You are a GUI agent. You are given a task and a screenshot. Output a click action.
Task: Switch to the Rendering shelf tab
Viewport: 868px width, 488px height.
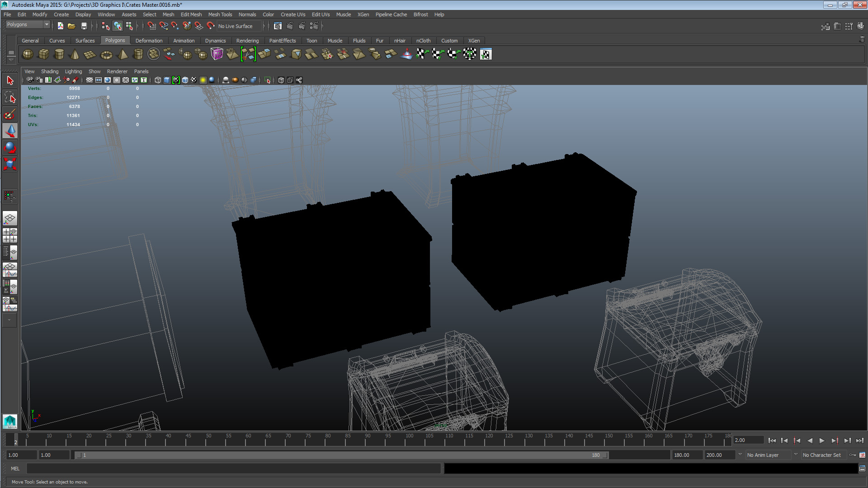point(247,41)
